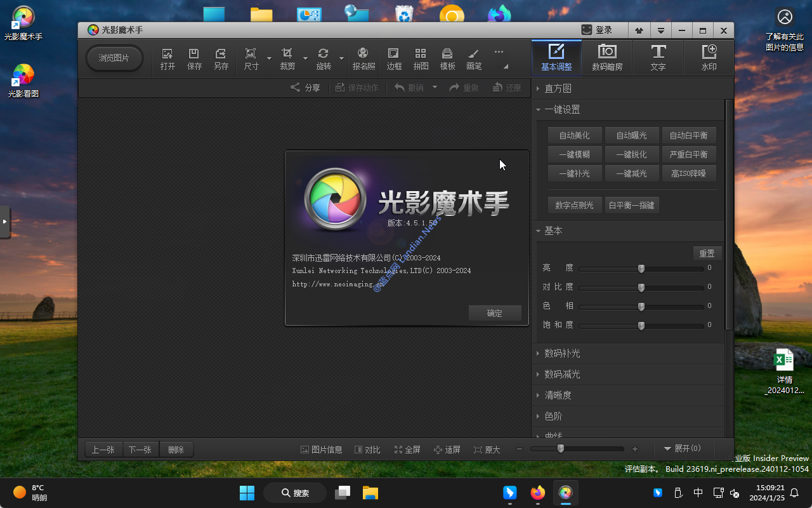The height and width of the screenshot is (508, 812).
Task: Click the 高ISO降噪 button
Action: click(x=688, y=173)
